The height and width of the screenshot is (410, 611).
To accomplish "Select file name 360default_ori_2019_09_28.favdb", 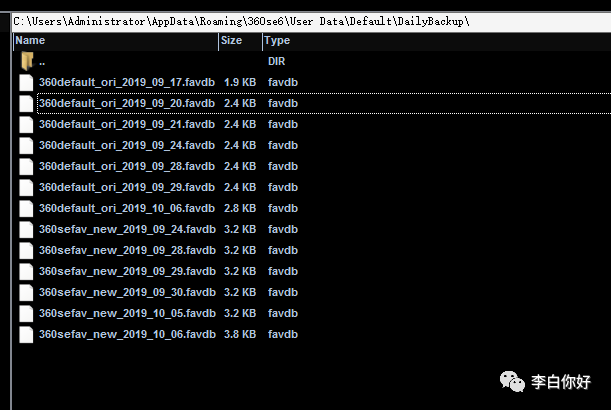I will pos(127,167).
